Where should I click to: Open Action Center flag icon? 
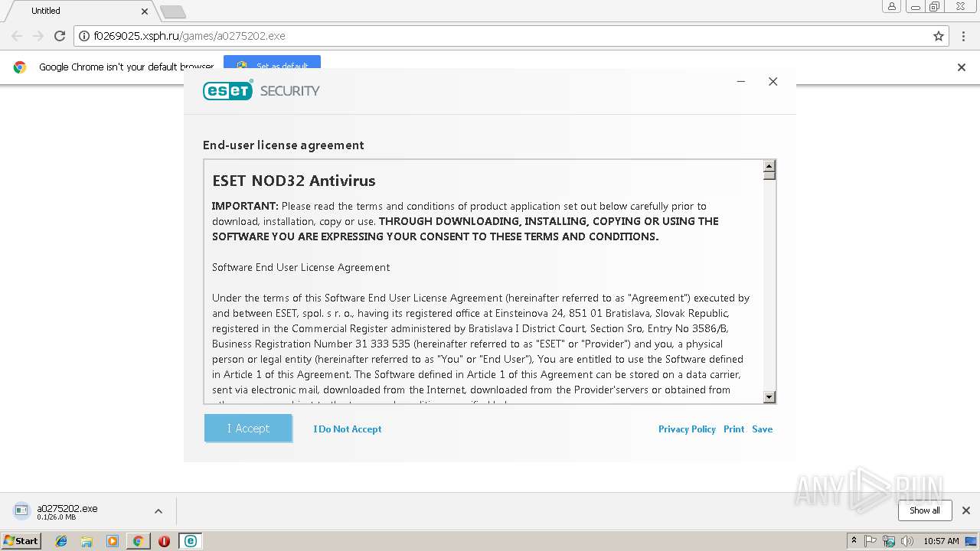pos(871,541)
